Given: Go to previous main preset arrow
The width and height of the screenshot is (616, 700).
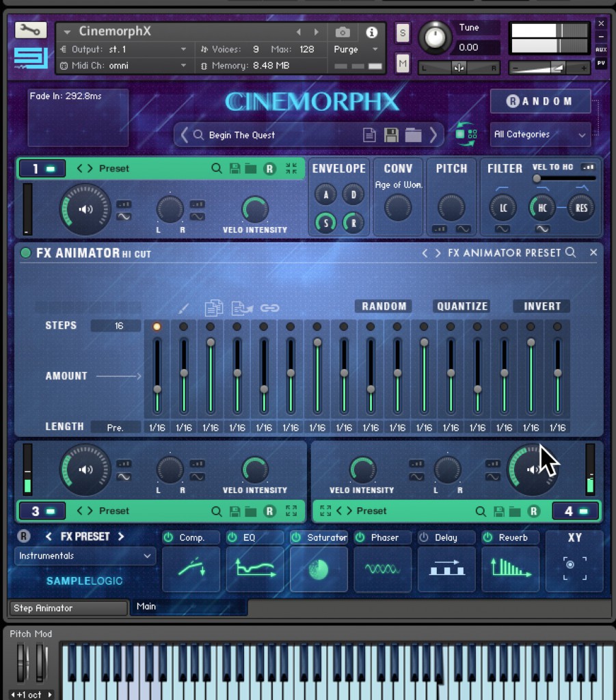Looking at the screenshot, I should coord(184,135).
